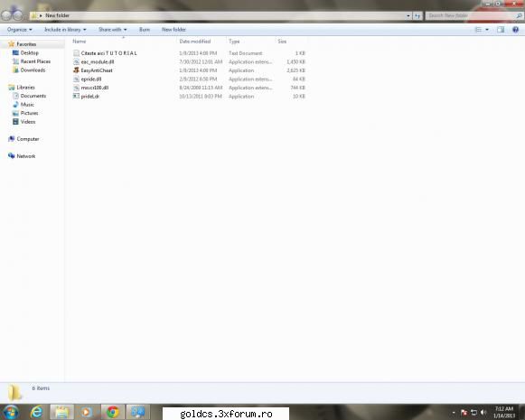Select the eac_module.dll file

[x=98, y=62]
